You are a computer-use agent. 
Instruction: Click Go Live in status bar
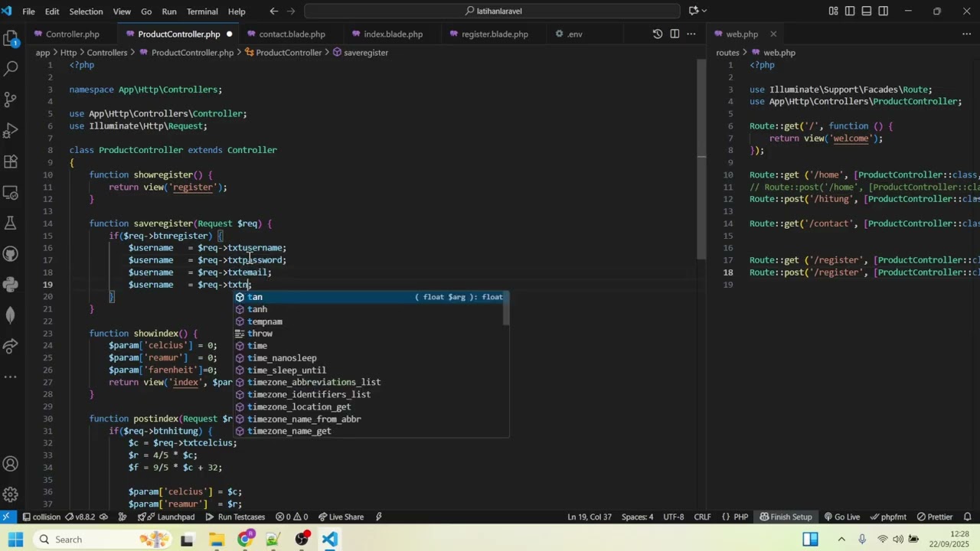tap(841, 517)
